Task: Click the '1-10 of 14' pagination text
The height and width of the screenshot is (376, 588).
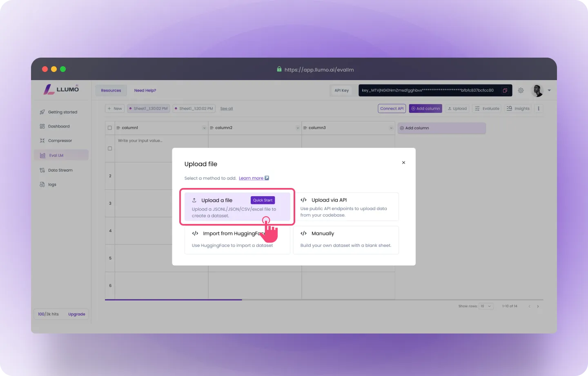Action: [510, 306]
